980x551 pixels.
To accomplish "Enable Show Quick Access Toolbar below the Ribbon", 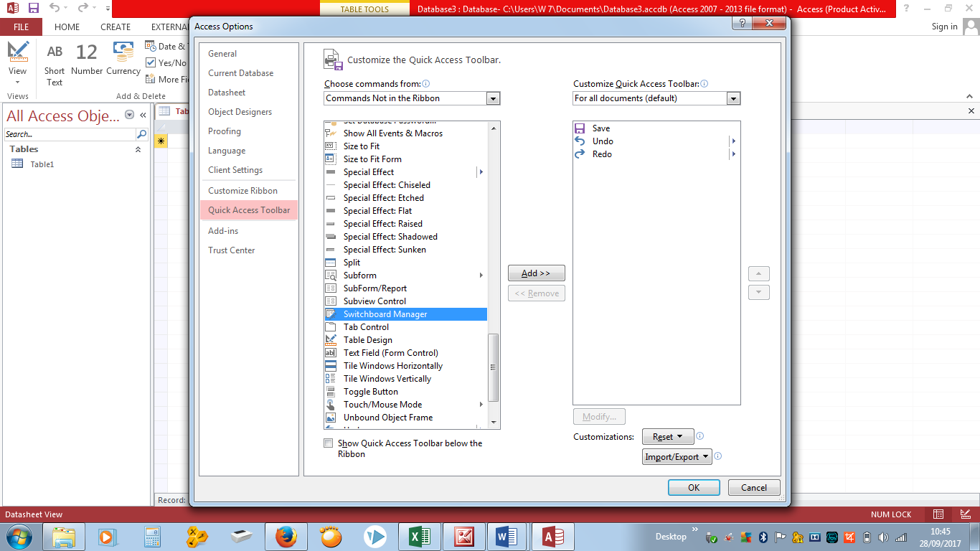I will (x=329, y=443).
